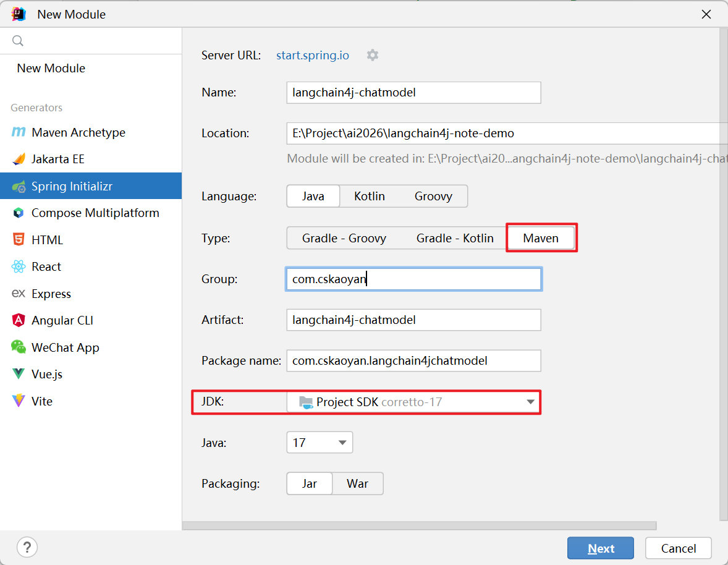Image resolution: width=728 pixels, height=565 pixels.
Task: Select Compose Multiplatform generator
Action: (91, 213)
